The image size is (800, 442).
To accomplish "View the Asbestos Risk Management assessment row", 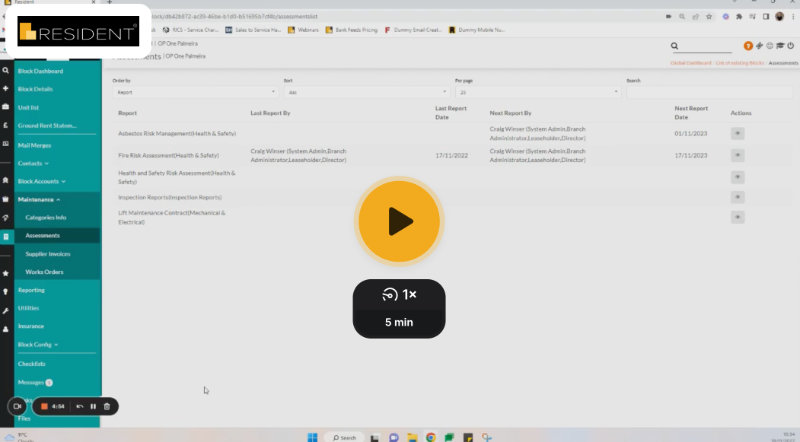I will tap(738, 132).
